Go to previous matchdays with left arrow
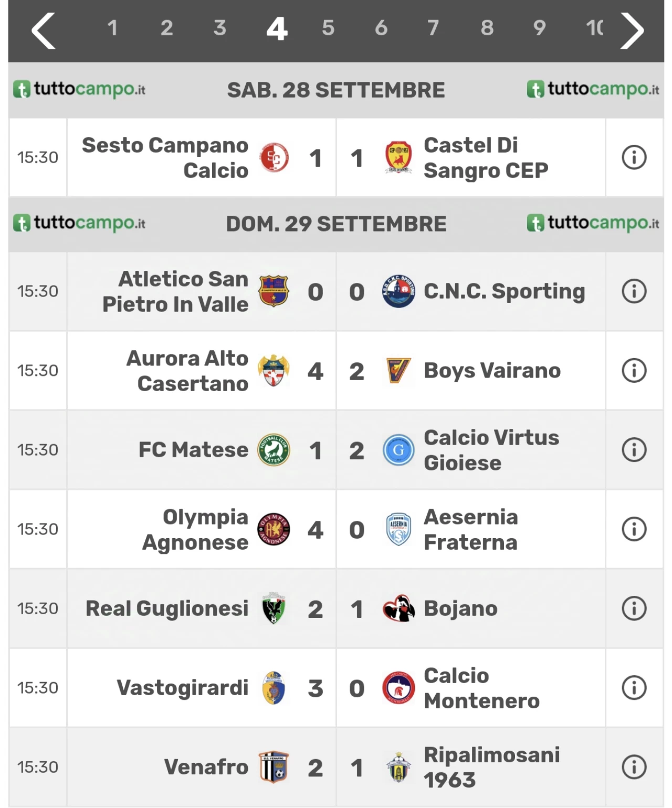This screenshot has width=672, height=808. 44,30
